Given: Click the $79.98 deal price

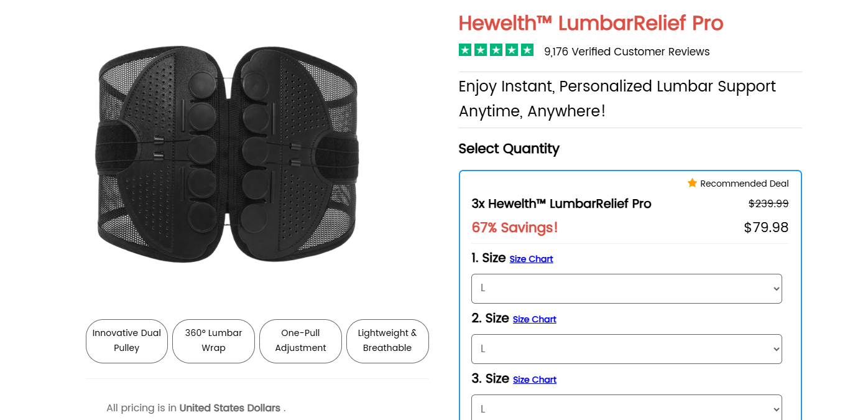Looking at the screenshot, I should point(766,227).
